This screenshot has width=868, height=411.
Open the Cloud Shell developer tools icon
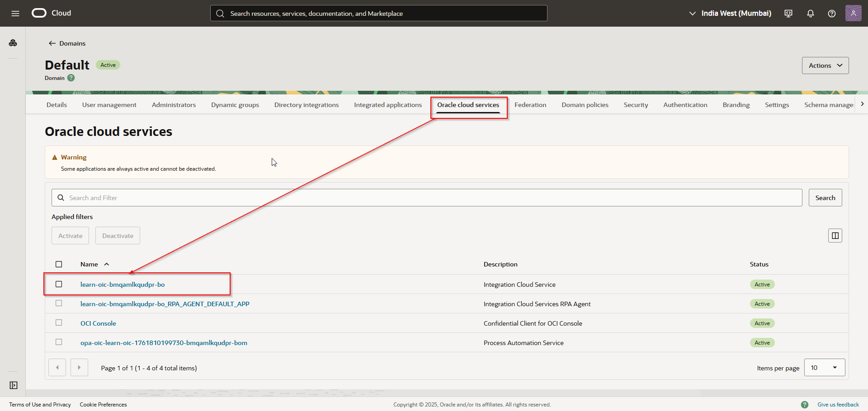click(x=788, y=14)
